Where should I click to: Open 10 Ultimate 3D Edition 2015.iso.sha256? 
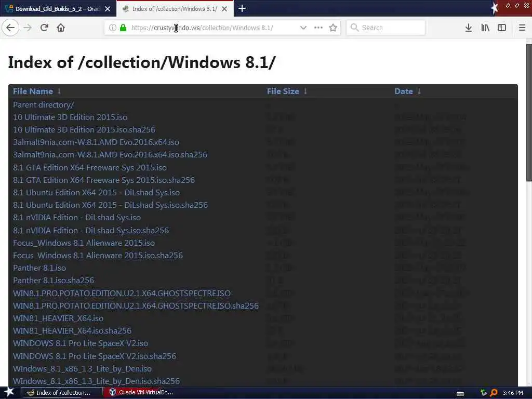pos(84,130)
